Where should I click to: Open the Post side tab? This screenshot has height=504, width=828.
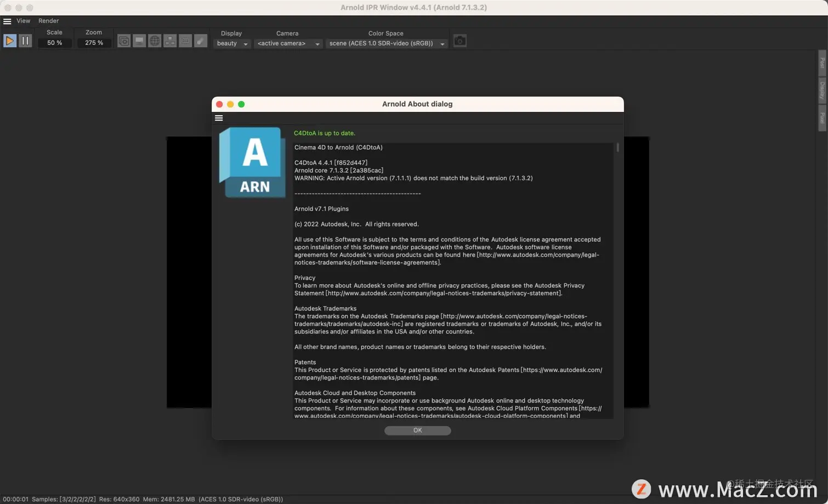822,63
